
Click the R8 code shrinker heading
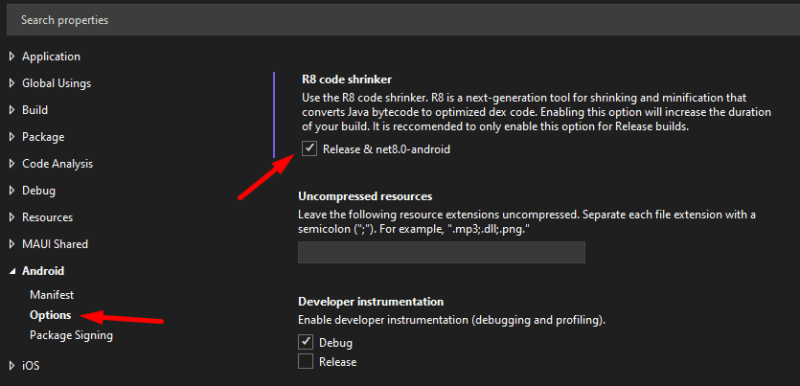coord(347,79)
